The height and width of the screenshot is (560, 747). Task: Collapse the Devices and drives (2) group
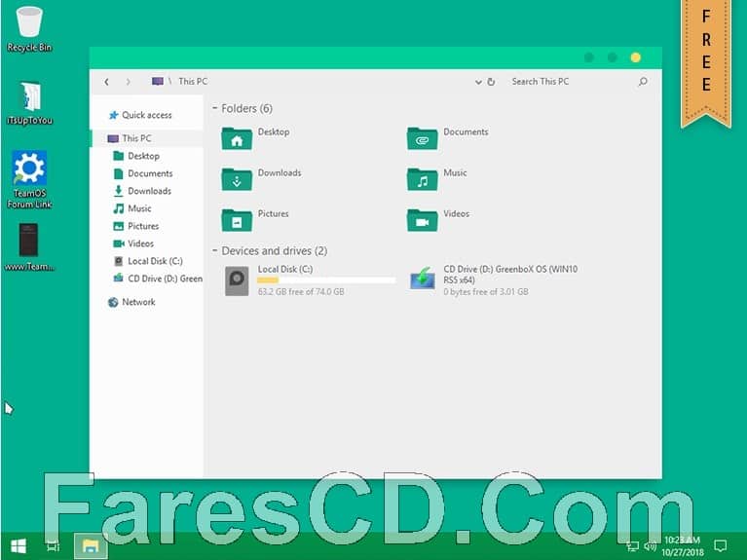[x=215, y=250]
